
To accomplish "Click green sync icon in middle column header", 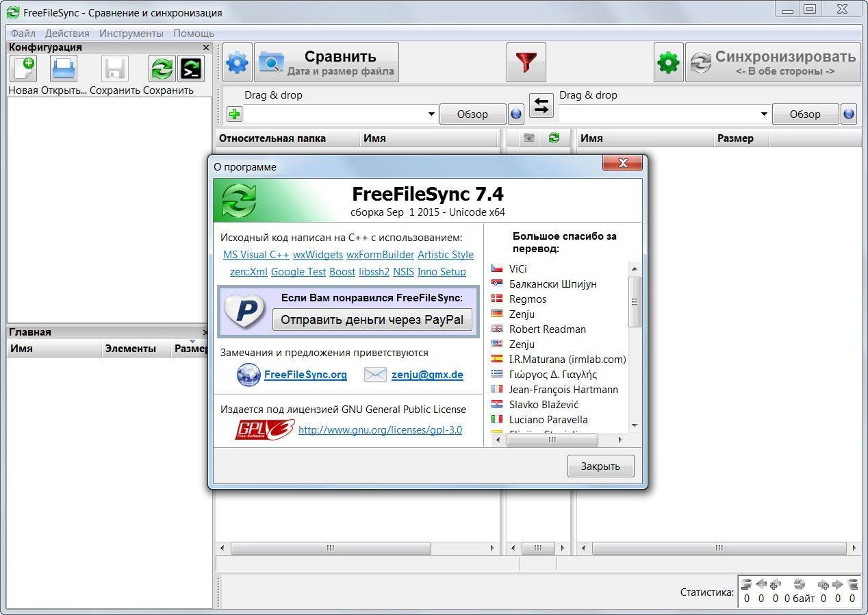I will point(554,138).
